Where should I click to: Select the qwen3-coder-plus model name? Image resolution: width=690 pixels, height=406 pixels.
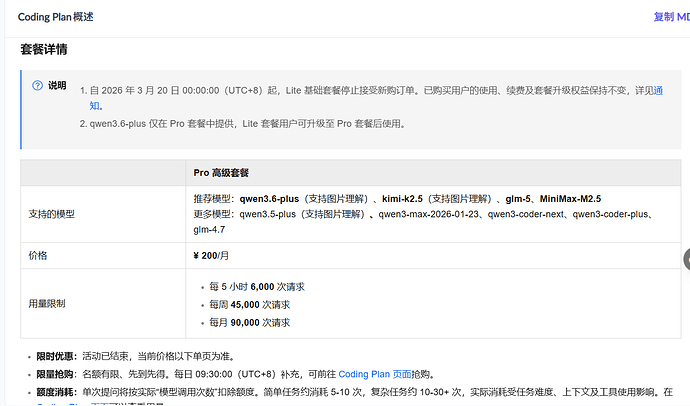pyautogui.click(x=610, y=214)
